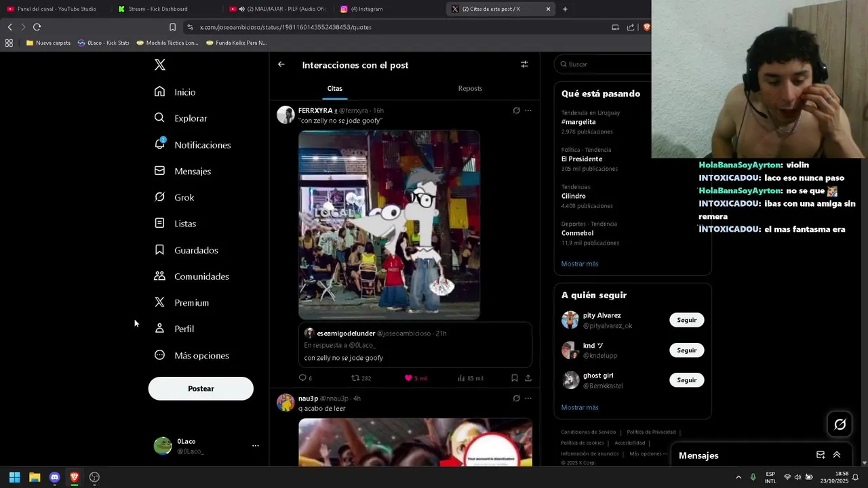Open Explorar in the sidebar
The width and height of the screenshot is (868, 488).
click(x=180, y=118)
